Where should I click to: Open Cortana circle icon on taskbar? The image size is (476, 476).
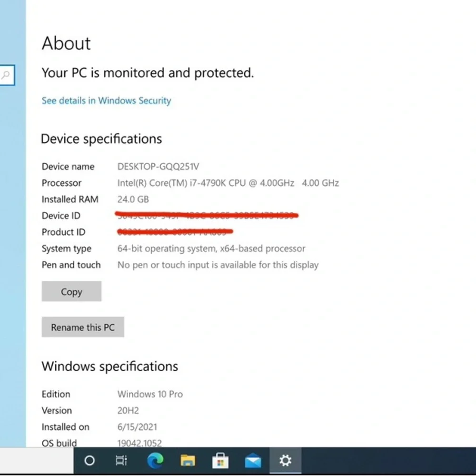tap(89, 460)
